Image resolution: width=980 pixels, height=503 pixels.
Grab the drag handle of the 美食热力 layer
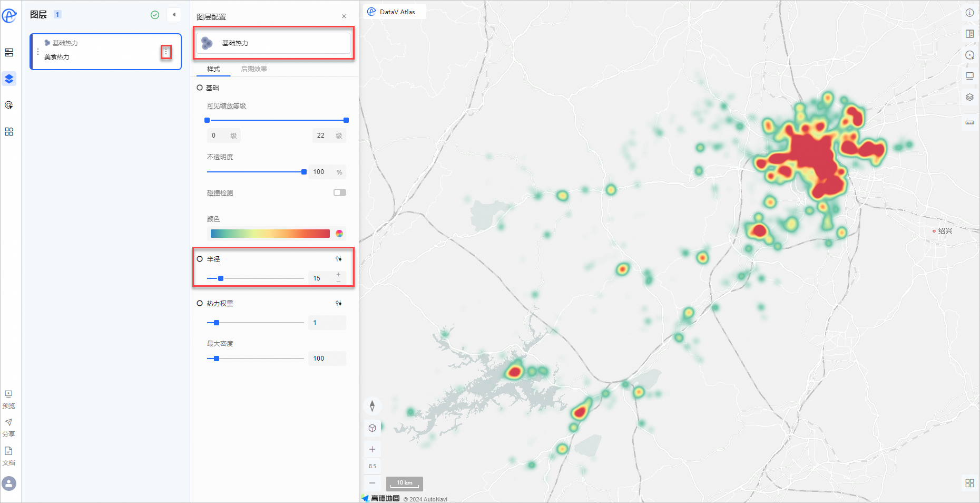click(38, 52)
